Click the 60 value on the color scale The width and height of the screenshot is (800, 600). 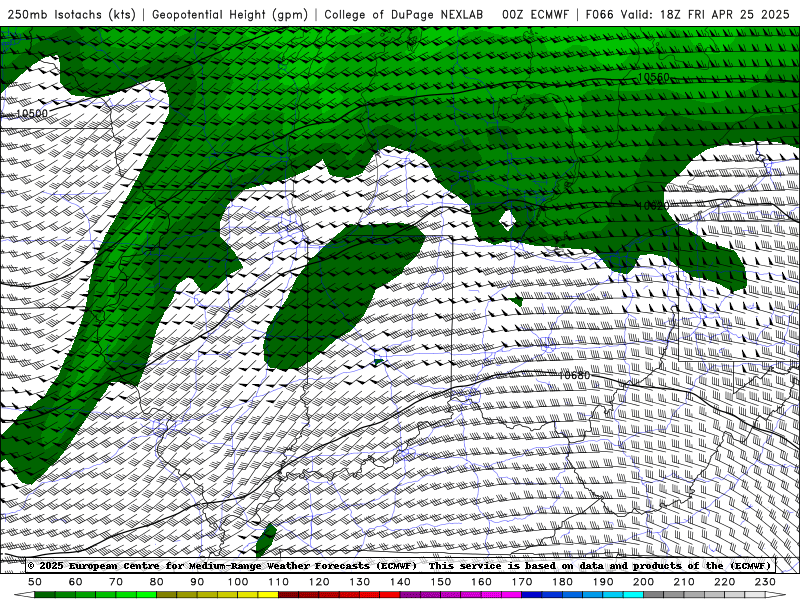tap(76, 582)
